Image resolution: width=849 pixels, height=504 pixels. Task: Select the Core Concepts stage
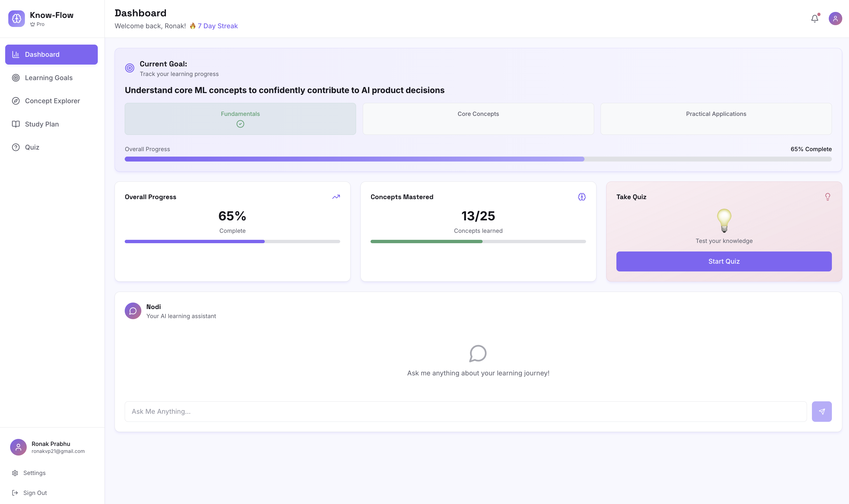tap(478, 118)
